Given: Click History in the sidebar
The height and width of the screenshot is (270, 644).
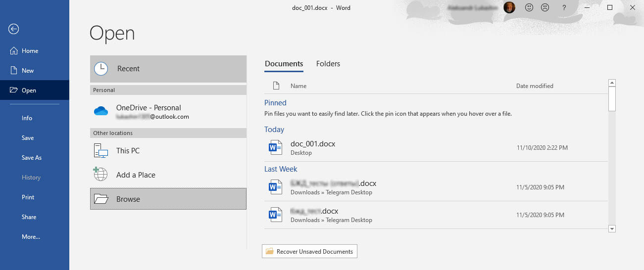Looking at the screenshot, I should pyautogui.click(x=31, y=177).
